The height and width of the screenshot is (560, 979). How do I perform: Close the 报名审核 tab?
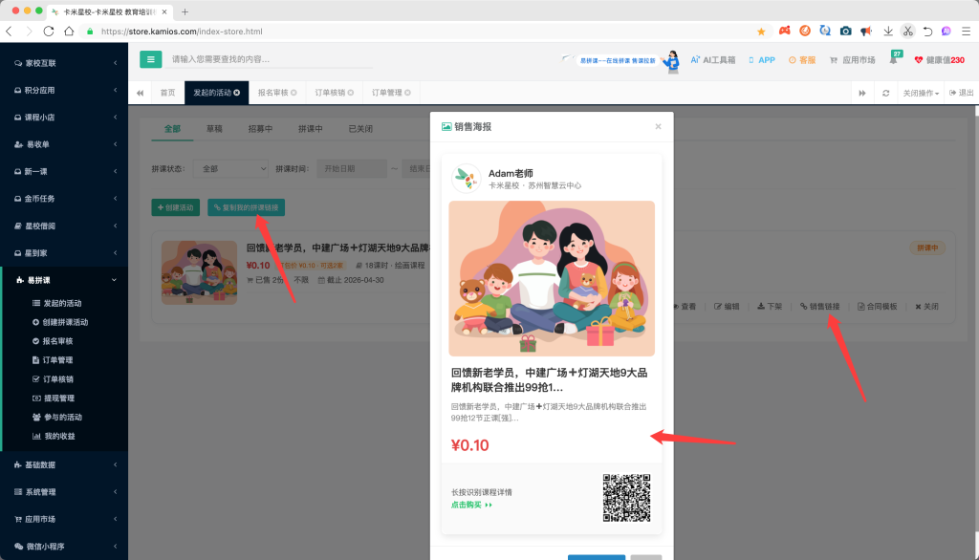[x=294, y=93]
